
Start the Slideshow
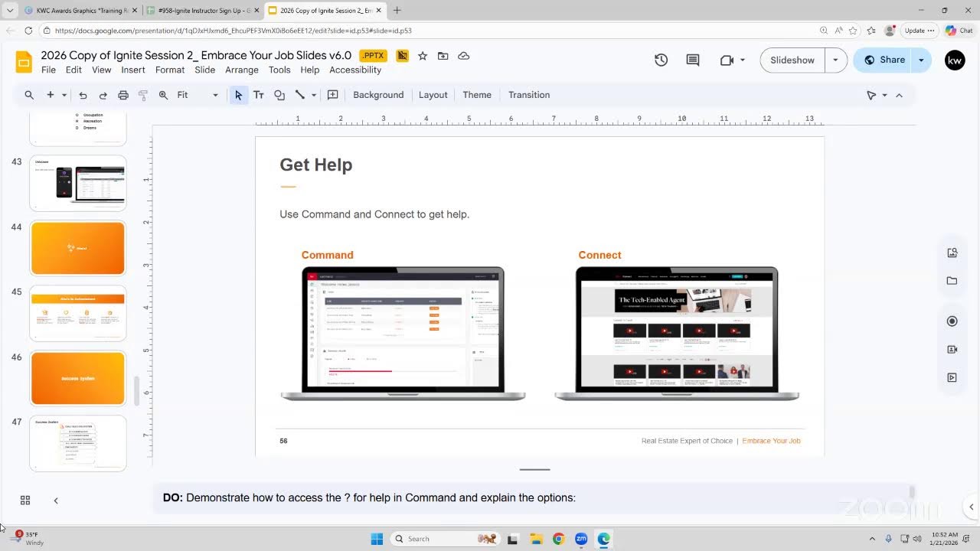tap(792, 60)
